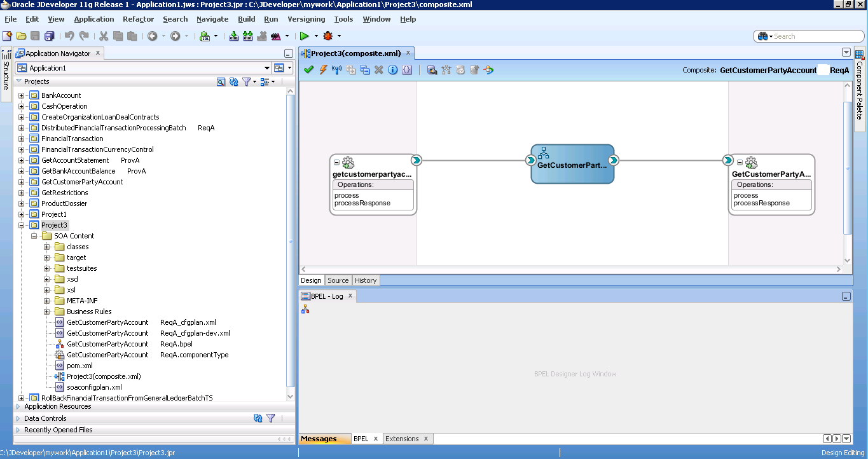The image size is (868, 459).
Task: Open the Database Navigator SQL icon
Action: tap(203, 36)
